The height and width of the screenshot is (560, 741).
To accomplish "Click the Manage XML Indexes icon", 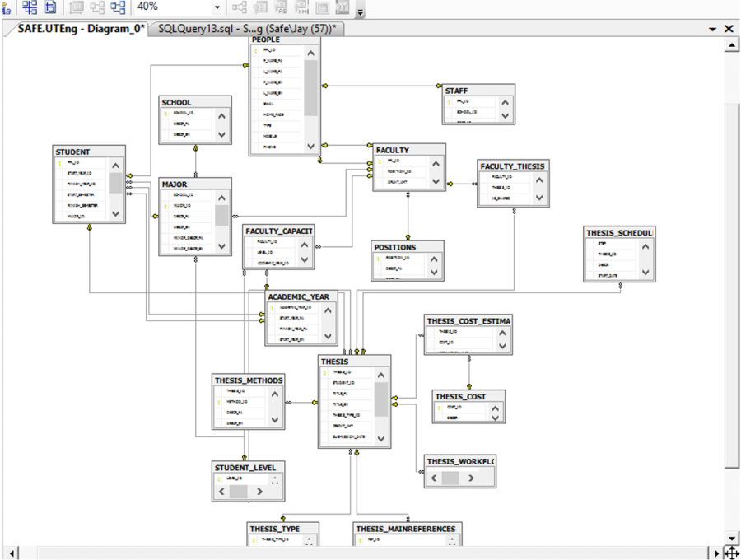I will pos(301,7).
